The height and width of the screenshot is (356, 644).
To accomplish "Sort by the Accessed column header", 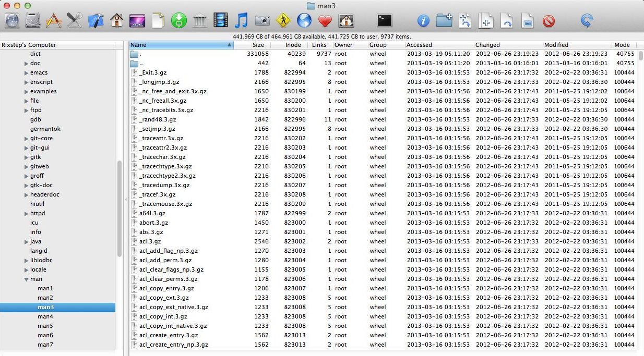I will [x=439, y=45].
